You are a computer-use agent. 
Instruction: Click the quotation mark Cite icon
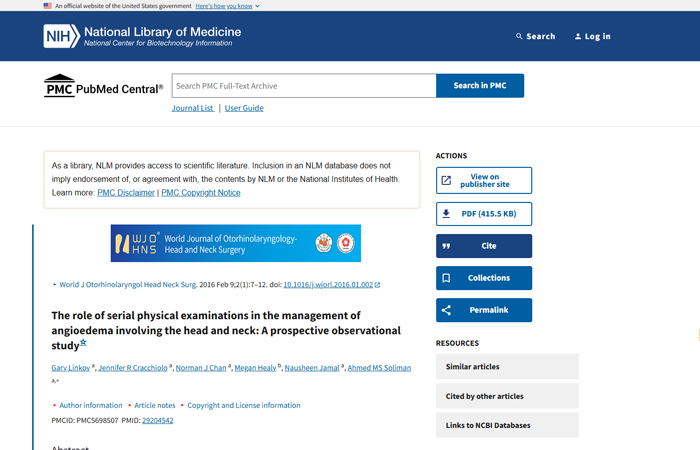click(x=446, y=246)
